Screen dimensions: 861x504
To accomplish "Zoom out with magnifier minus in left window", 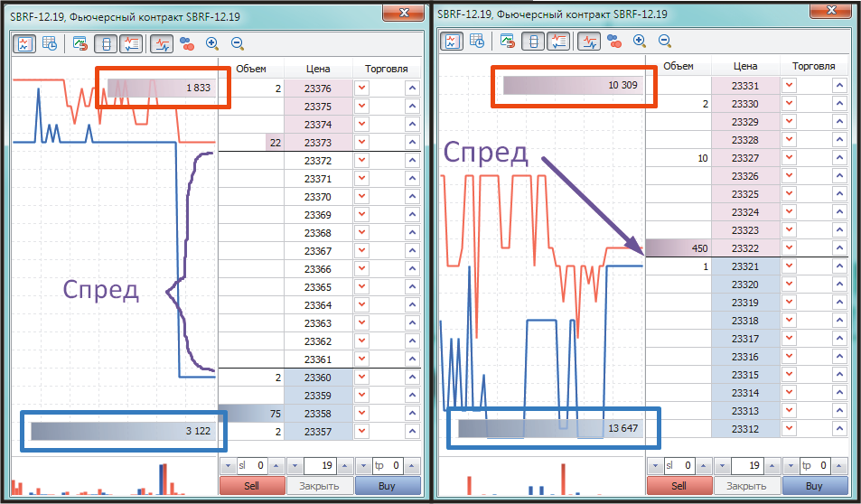I will 238,44.
